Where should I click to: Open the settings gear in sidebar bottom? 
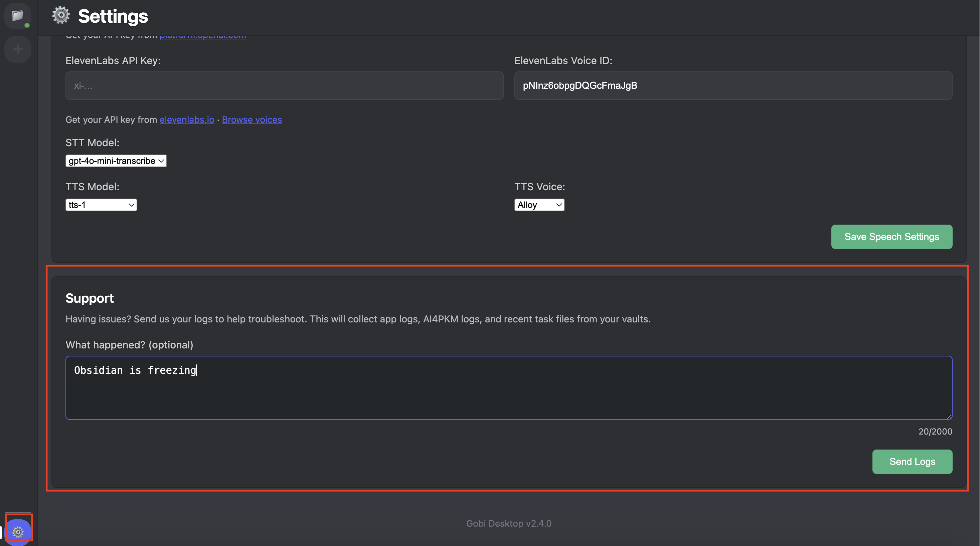click(x=18, y=532)
